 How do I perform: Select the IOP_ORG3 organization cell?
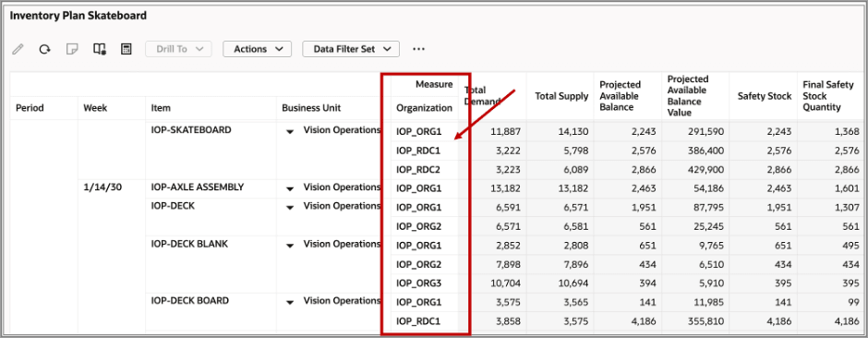[x=418, y=284]
